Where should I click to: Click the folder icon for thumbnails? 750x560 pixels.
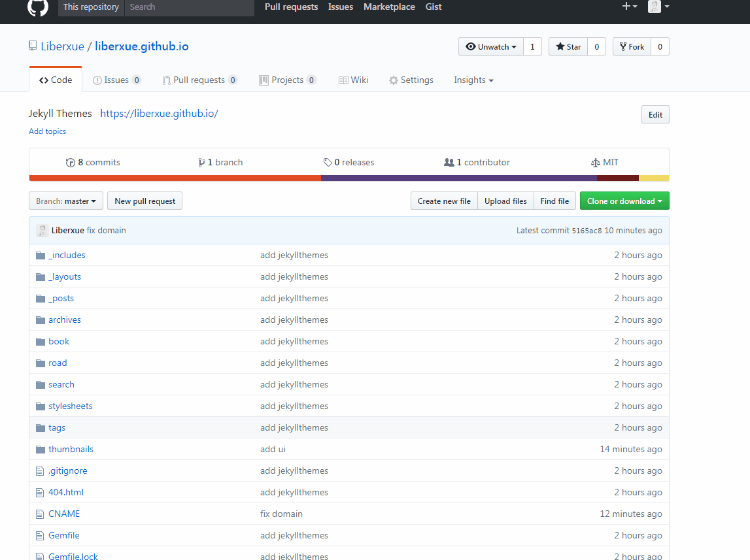[x=41, y=449]
